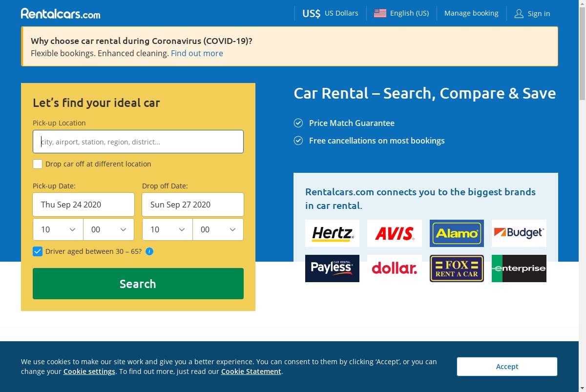
Task: Open the drop off minutes dropdown
Action: point(218,229)
